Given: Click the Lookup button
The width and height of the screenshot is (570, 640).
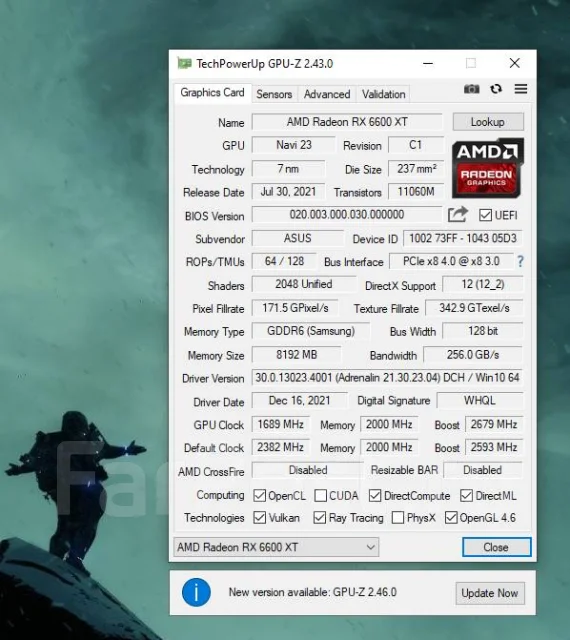Looking at the screenshot, I should pyautogui.click(x=488, y=122).
